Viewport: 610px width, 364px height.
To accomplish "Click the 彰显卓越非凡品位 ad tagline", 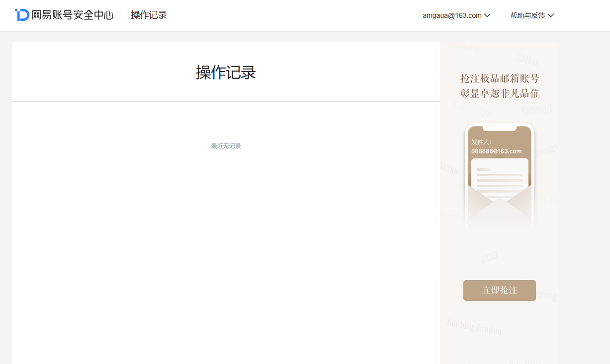I will (500, 93).
